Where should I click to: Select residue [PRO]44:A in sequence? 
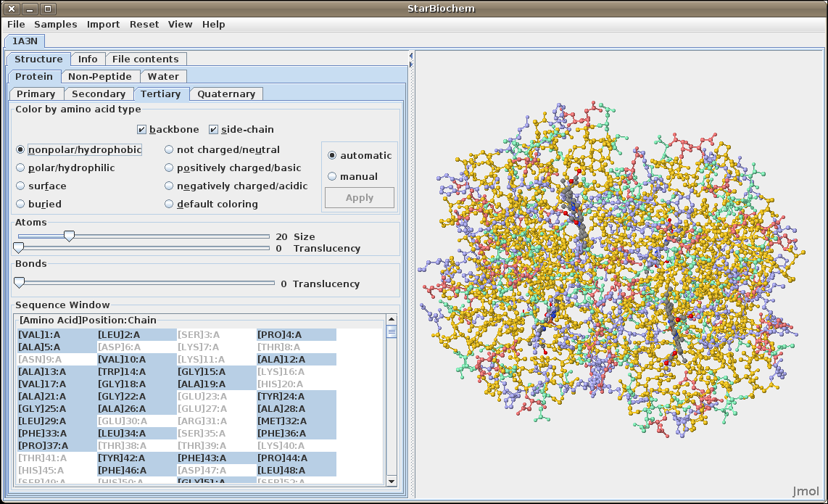(x=297, y=458)
